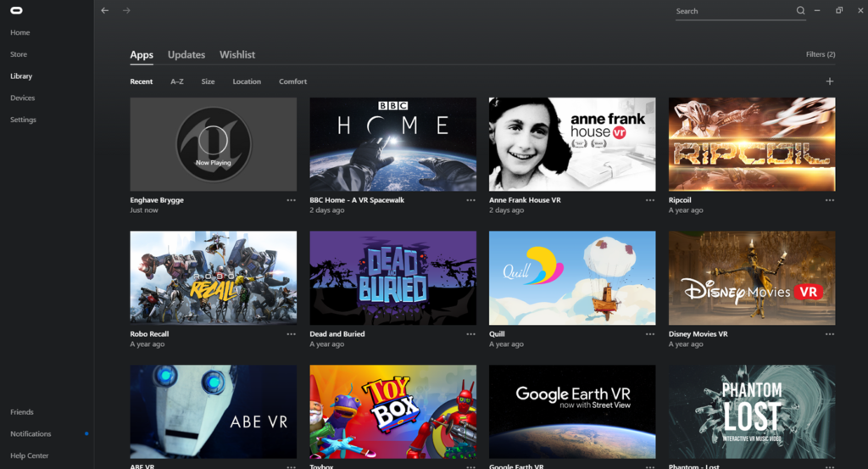Open the Quill thumbnail
Viewport: 868px width, 469px height.
point(572,278)
